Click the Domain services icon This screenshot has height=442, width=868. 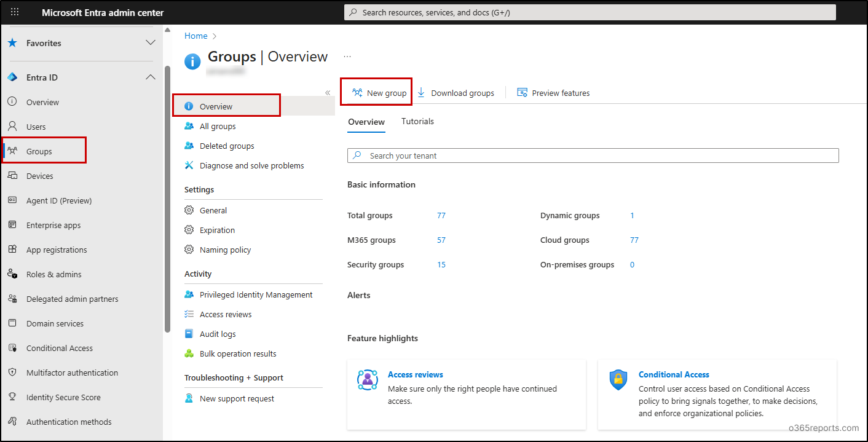pos(12,323)
